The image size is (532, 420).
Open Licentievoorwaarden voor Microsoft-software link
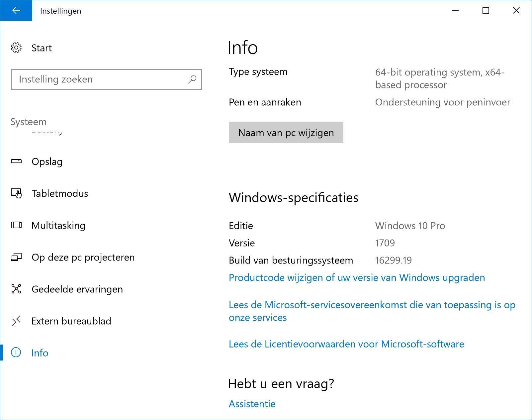coord(346,344)
